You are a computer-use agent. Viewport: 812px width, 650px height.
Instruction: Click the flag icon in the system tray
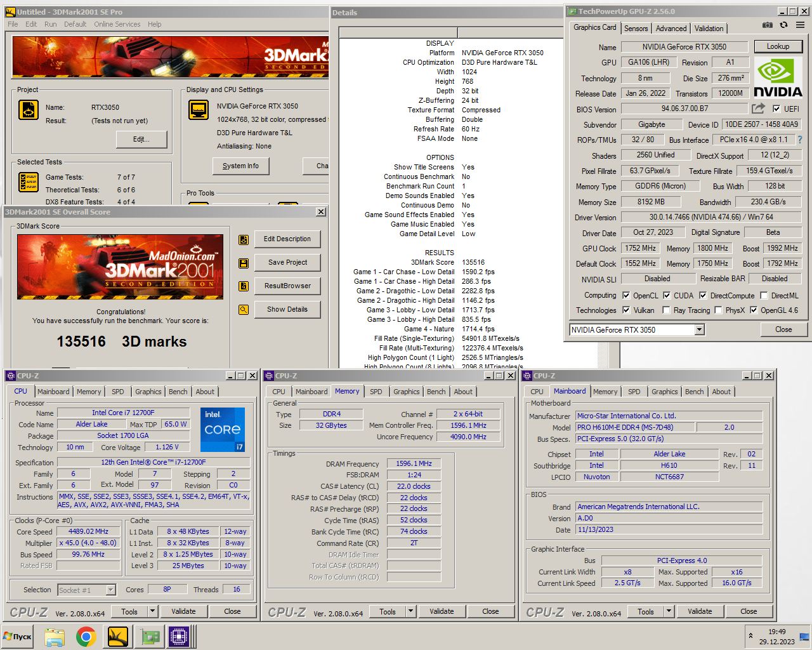(803, 637)
